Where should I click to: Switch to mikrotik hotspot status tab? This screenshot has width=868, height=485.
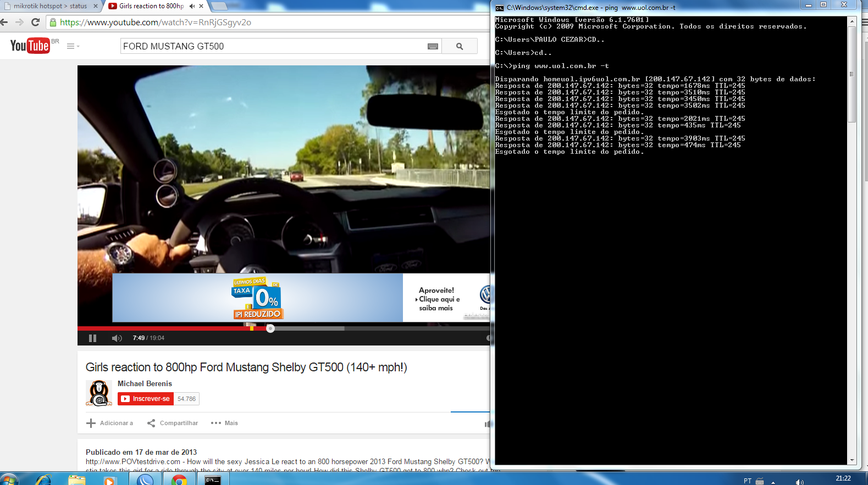point(50,6)
